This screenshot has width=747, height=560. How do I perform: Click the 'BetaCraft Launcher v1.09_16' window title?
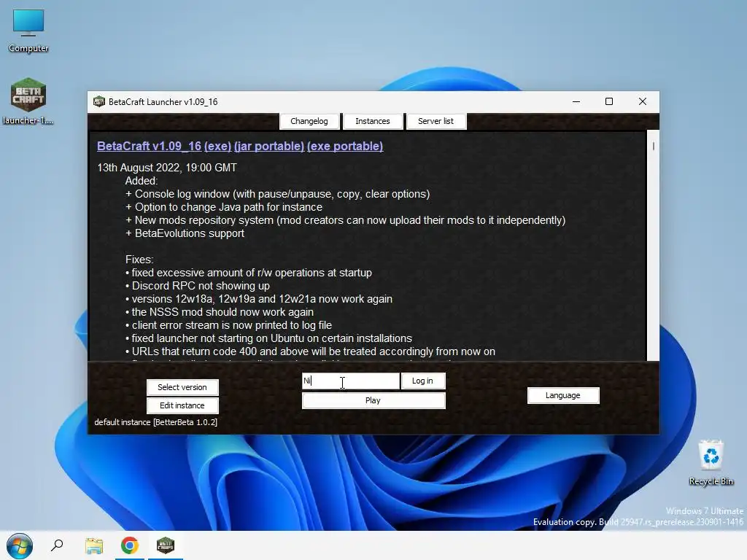pos(163,102)
